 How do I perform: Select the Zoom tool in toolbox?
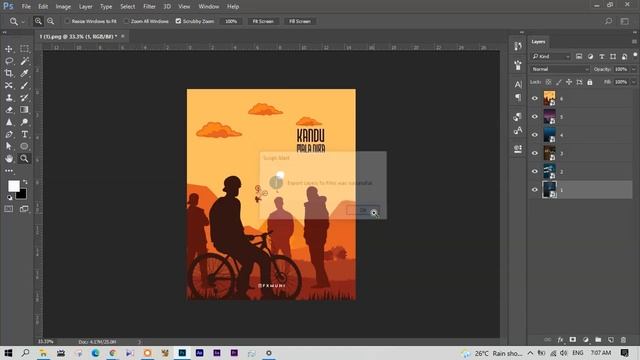click(24, 158)
